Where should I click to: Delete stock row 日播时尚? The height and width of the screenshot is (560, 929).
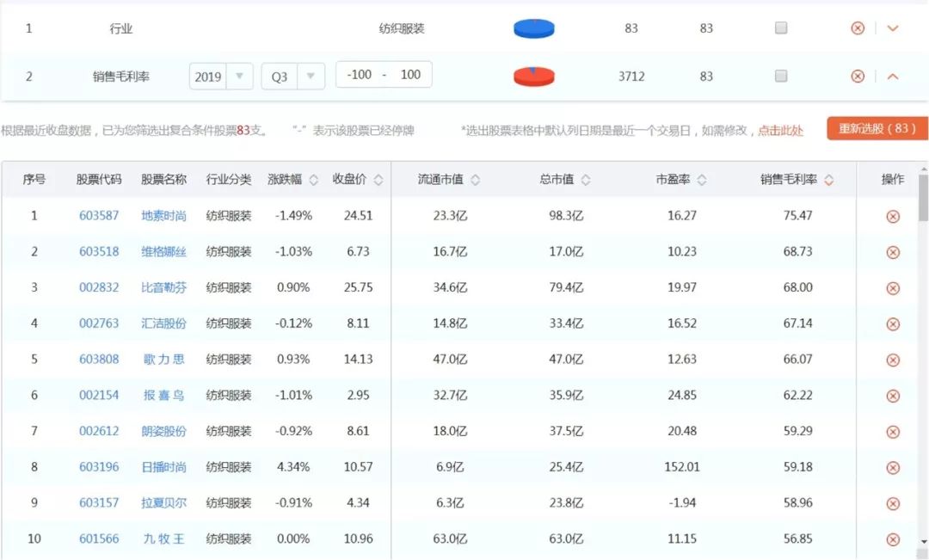[893, 468]
